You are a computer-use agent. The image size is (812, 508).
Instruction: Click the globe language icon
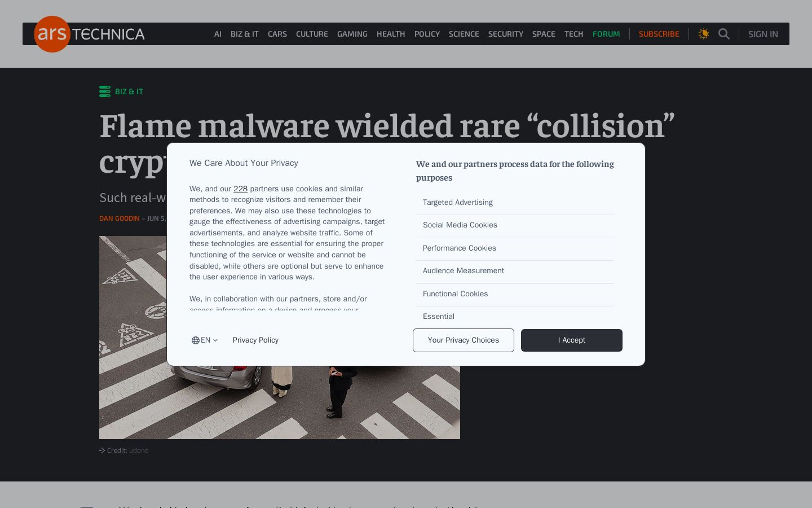click(x=196, y=340)
